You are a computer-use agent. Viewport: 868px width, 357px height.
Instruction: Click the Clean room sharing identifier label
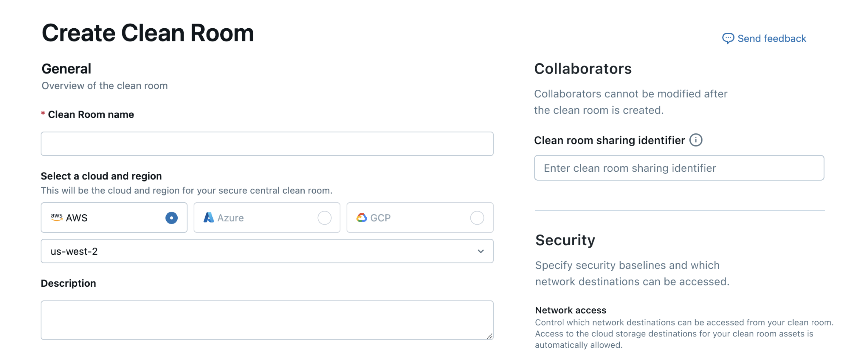(x=609, y=140)
